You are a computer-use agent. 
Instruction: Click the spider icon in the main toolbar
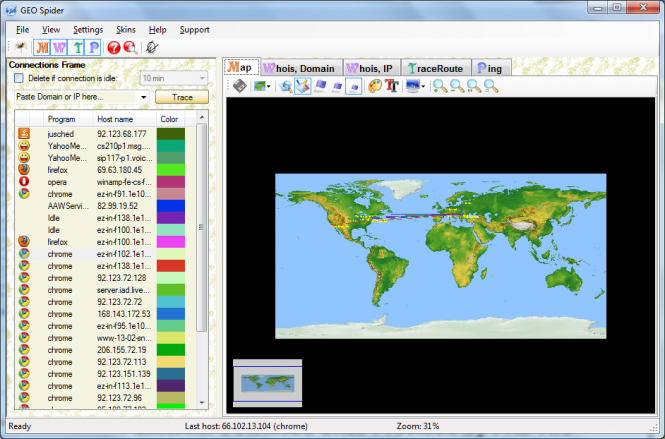pos(20,47)
